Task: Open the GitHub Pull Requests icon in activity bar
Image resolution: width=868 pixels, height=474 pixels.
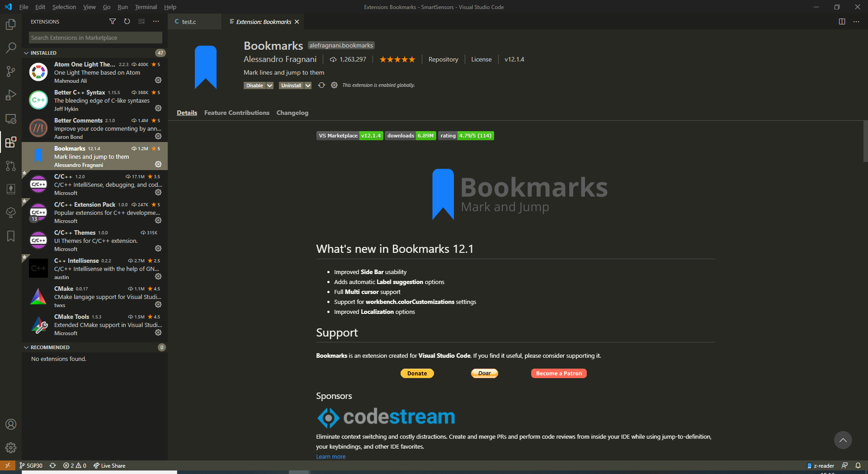Action: click(x=11, y=166)
